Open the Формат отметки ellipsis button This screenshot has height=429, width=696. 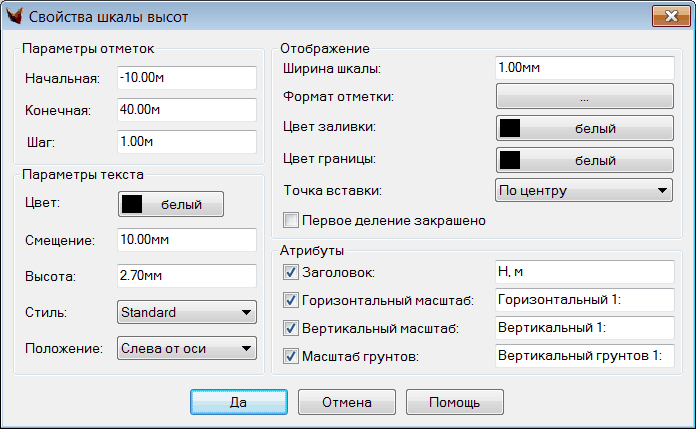pos(584,98)
